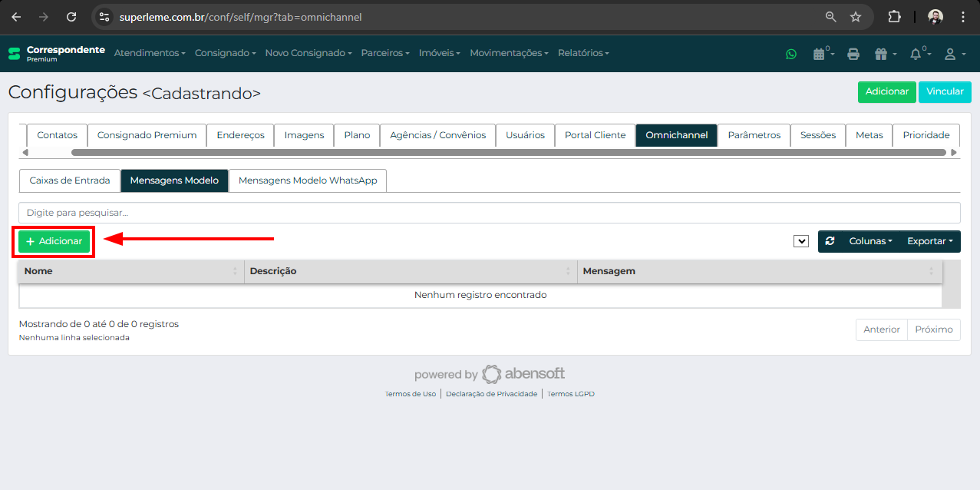Bookmark page with star icon

[855, 17]
